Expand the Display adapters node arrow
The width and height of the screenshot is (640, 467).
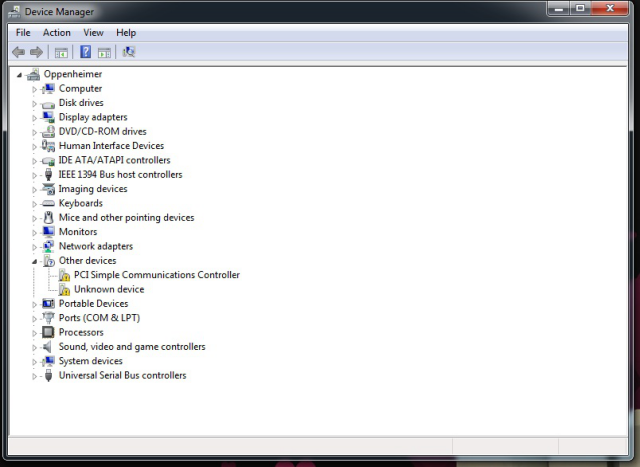pyautogui.click(x=34, y=118)
